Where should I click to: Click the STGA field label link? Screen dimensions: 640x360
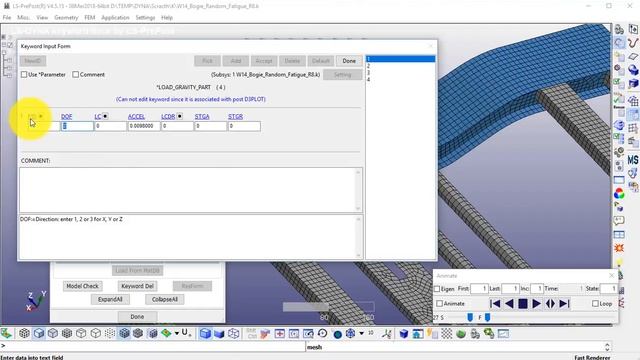pos(202,117)
